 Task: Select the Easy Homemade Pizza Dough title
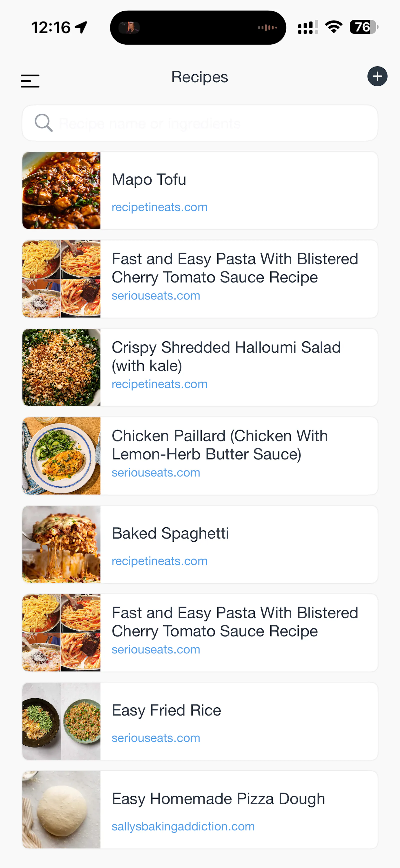pos(218,799)
